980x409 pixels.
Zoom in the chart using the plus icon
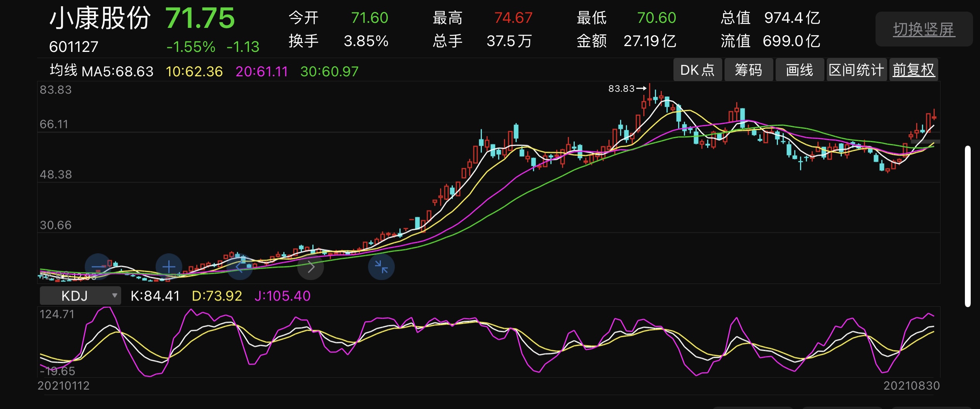(169, 266)
